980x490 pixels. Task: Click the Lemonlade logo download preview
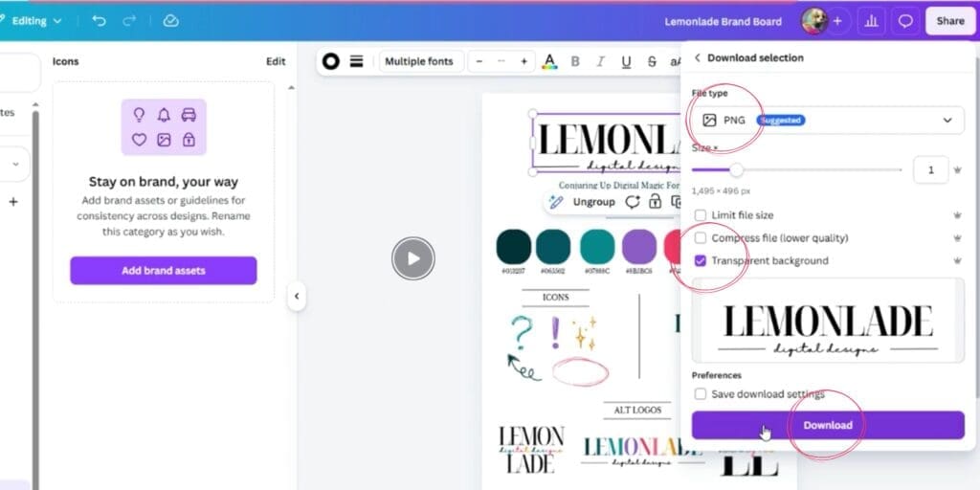coord(828,321)
